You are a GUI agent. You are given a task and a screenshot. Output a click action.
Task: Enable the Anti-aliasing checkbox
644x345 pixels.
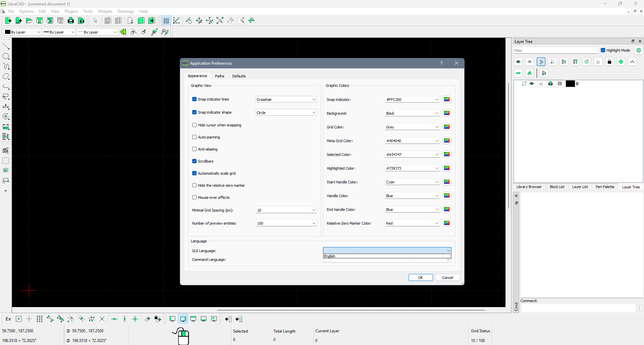click(x=194, y=149)
